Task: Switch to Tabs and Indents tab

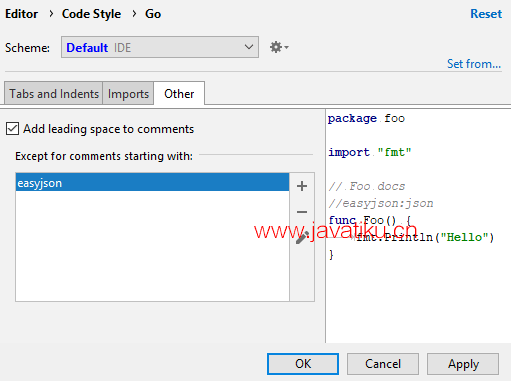Action: coord(54,94)
